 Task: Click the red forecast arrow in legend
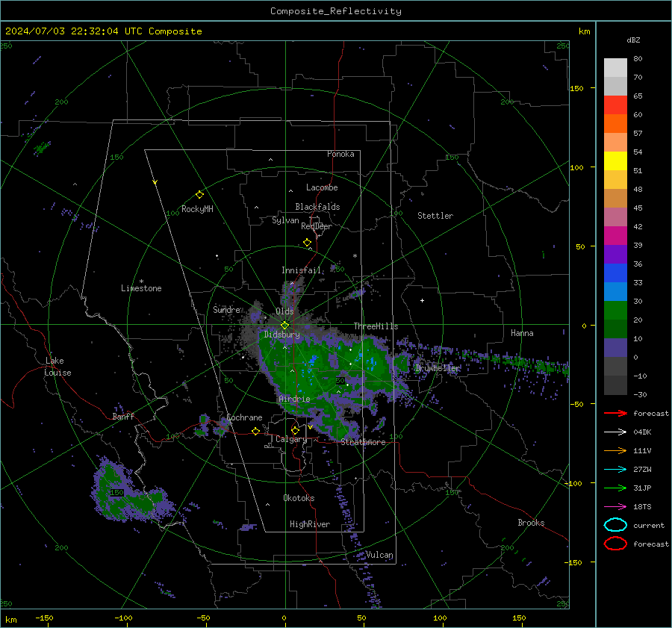pyautogui.click(x=615, y=413)
